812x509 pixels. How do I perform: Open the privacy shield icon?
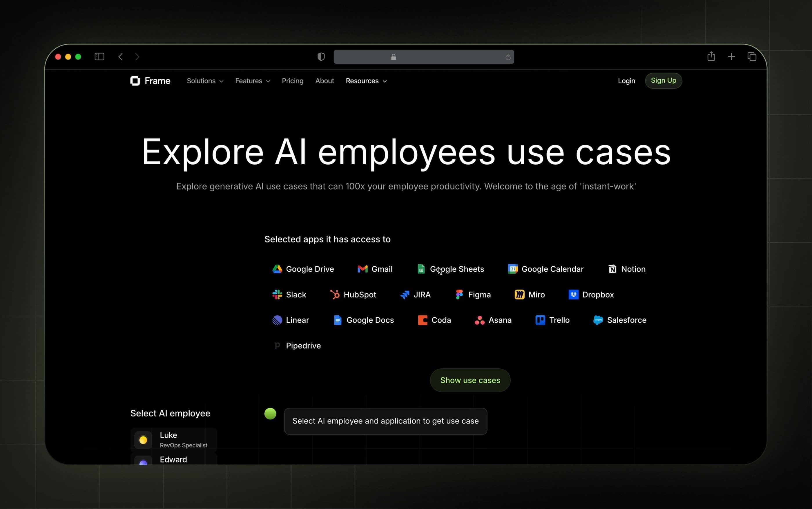(x=321, y=57)
